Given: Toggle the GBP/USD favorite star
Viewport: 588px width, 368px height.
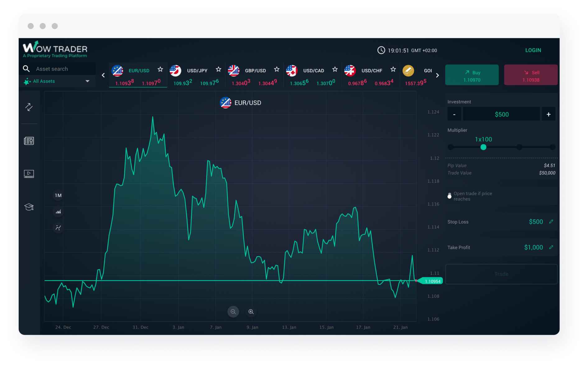Looking at the screenshot, I should (277, 69).
